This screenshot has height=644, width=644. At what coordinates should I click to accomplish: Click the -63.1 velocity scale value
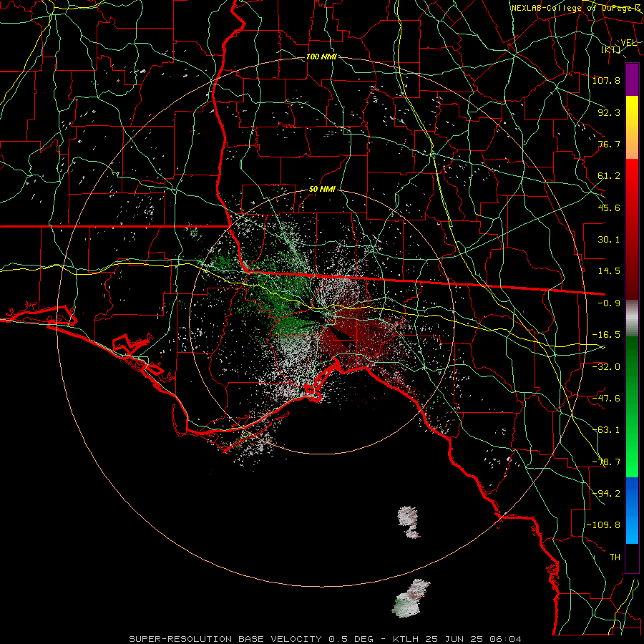[x=606, y=430]
